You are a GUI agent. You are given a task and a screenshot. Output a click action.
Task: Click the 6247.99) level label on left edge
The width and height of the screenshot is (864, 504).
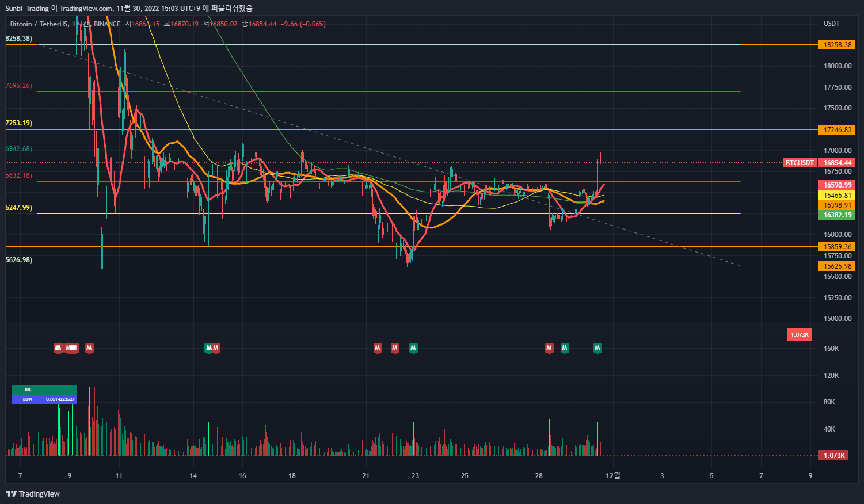coord(19,208)
